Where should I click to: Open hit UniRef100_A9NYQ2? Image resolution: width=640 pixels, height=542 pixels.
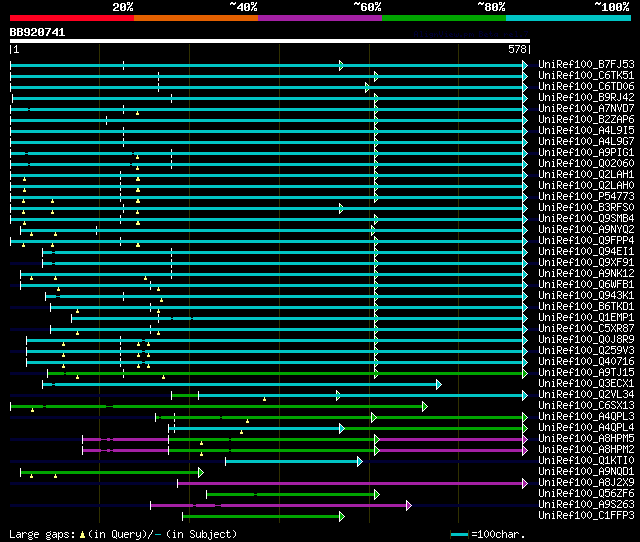tap(586, 230)
